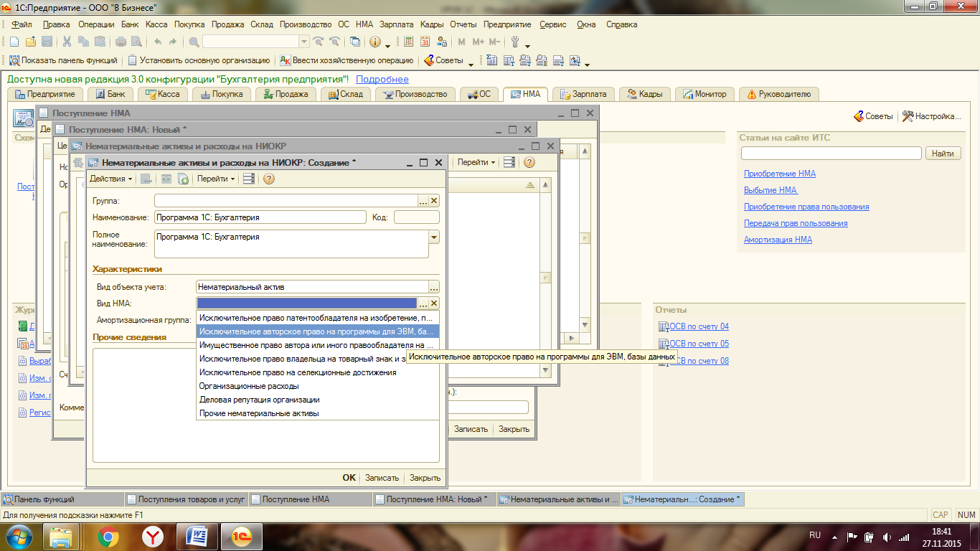Click the info help icon in main toolbar
Screen dimensions: 980x551
tap(375, 42)
